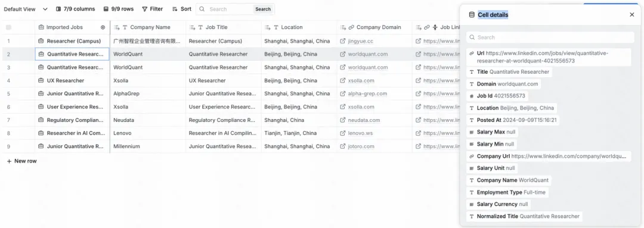The width and height of the screenshot is (644, 228).
Task: Click the database icon in Cell details header
Action: click(x=472, y=15)
